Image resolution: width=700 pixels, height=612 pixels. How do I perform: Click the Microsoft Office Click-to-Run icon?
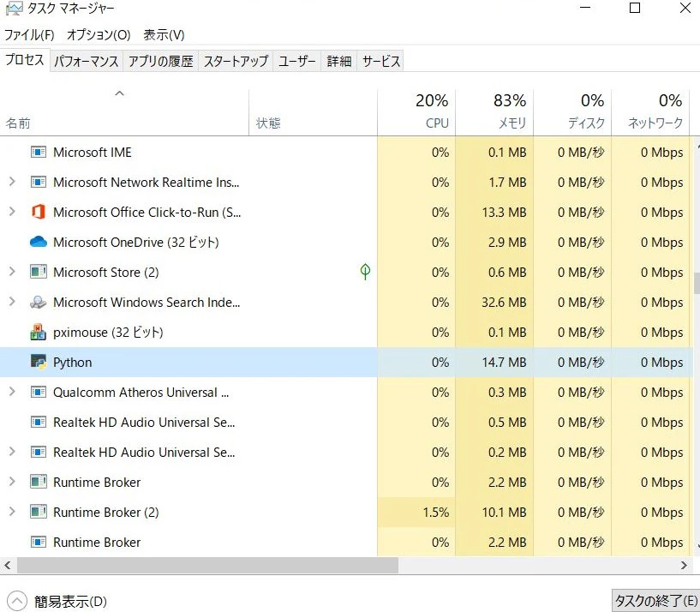coord(39,212)
